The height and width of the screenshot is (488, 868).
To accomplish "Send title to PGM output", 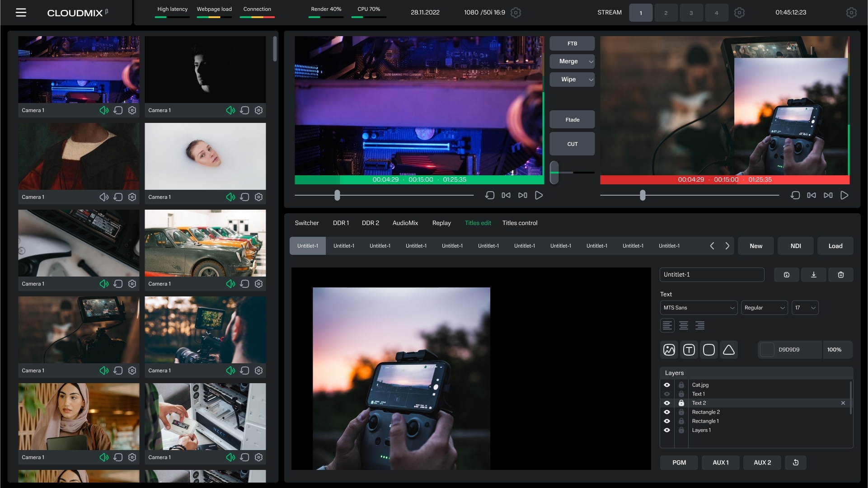I will (679, 463).
